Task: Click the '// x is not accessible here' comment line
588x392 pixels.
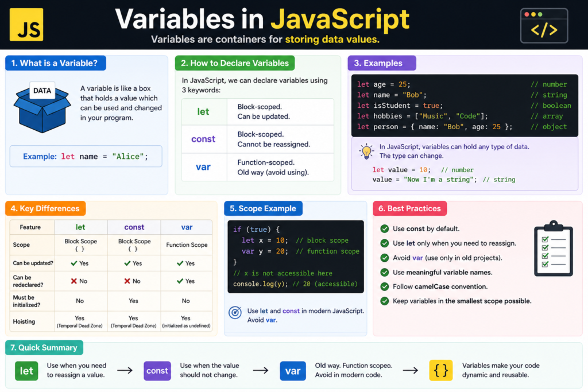Action: coord(283,273)
